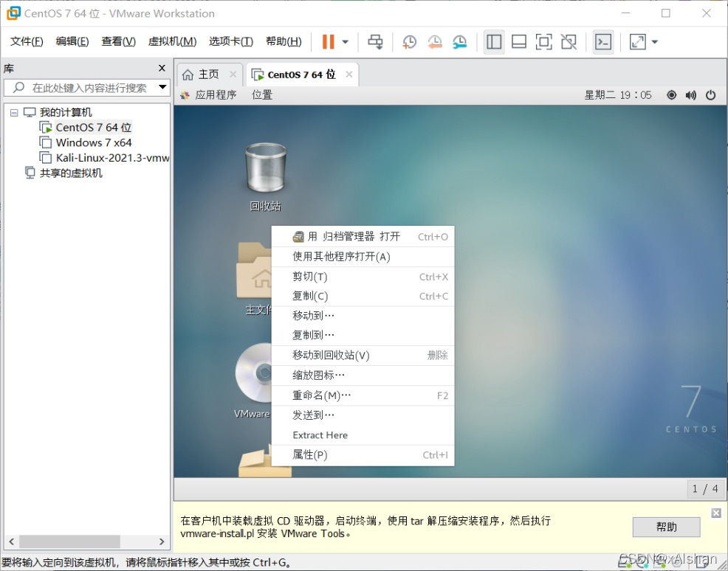Click the library horizontal scrollbar thumb
The image size is (728, 571).
(x=69, y=541)
